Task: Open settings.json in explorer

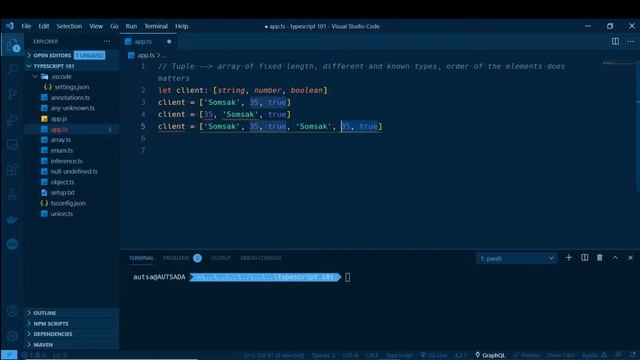Action: click(72, 87)
